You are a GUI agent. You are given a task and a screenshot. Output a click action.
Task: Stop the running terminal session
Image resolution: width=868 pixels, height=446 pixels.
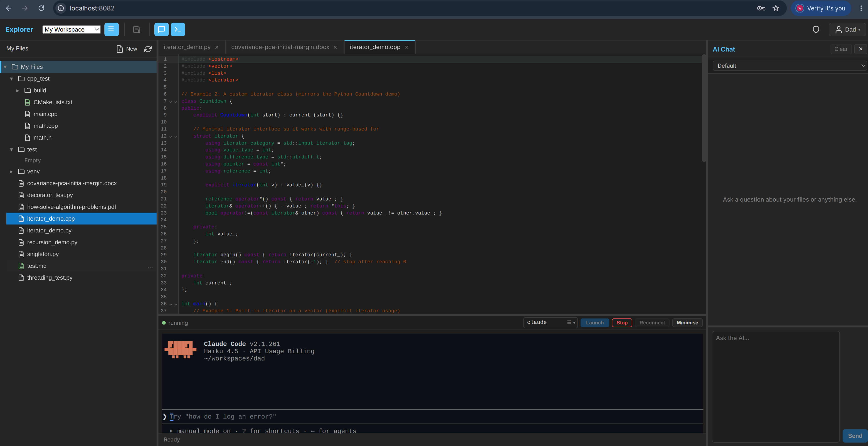pyautogui.click(x=622, y=322)
